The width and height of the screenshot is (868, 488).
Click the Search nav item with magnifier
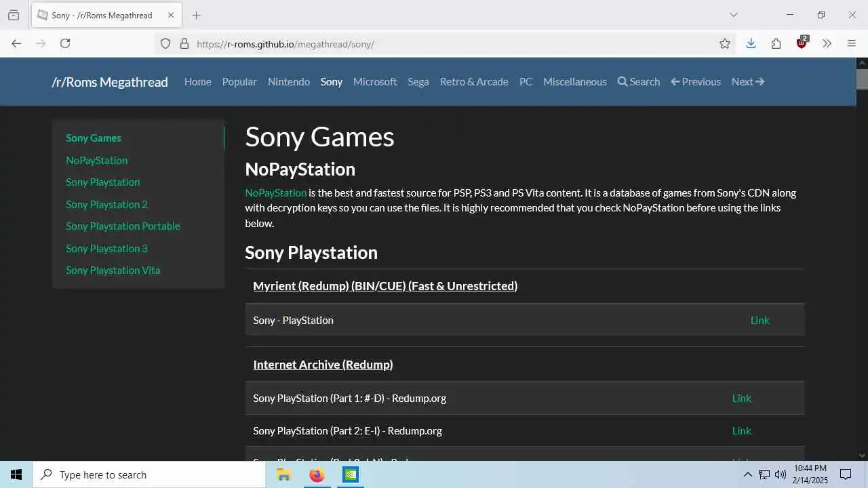(639, 81)
